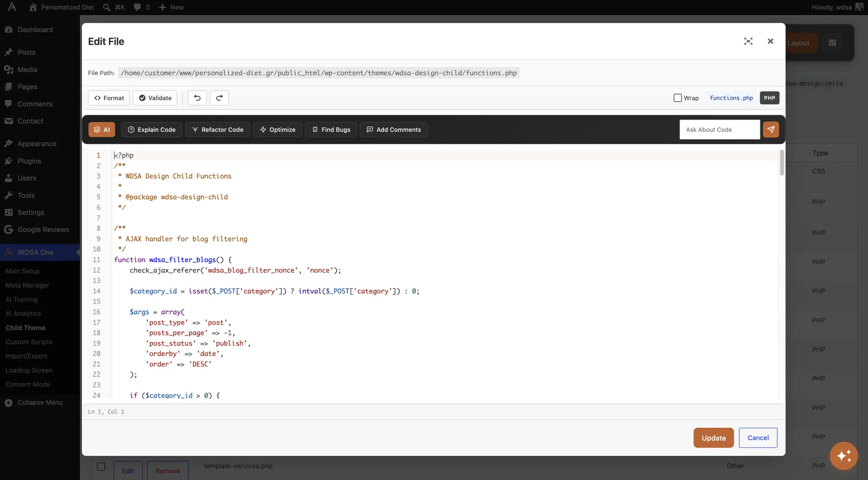868x480 pixels.
Task: Click the undo arrow button
Action: point(197,98)
